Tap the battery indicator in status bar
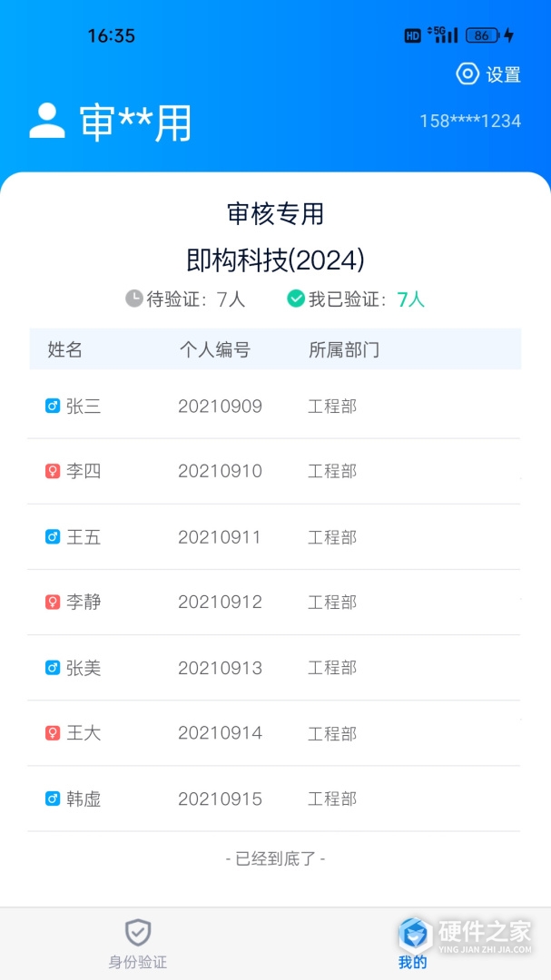The height and width of the screenshot is (980, 551). [x=483, y=35]
